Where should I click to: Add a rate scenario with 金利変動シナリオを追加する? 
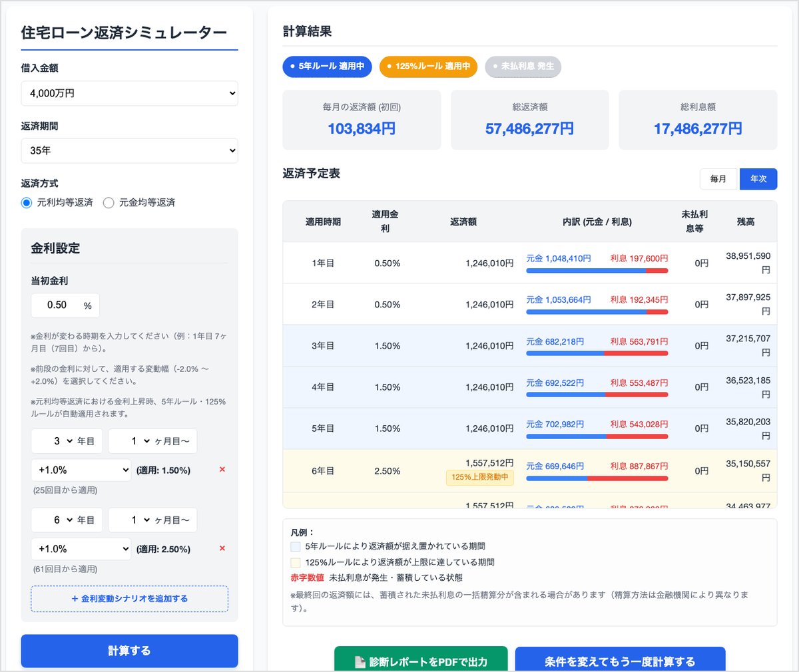point(129,599)
